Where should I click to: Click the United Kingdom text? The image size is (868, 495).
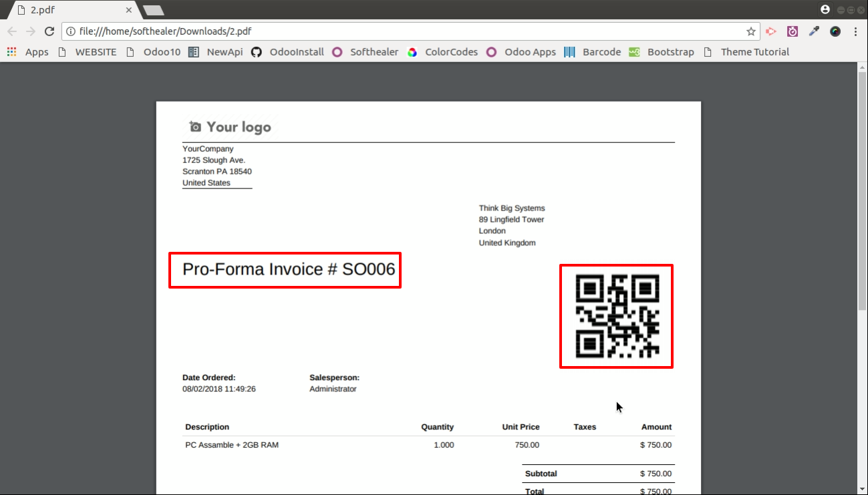507,243
